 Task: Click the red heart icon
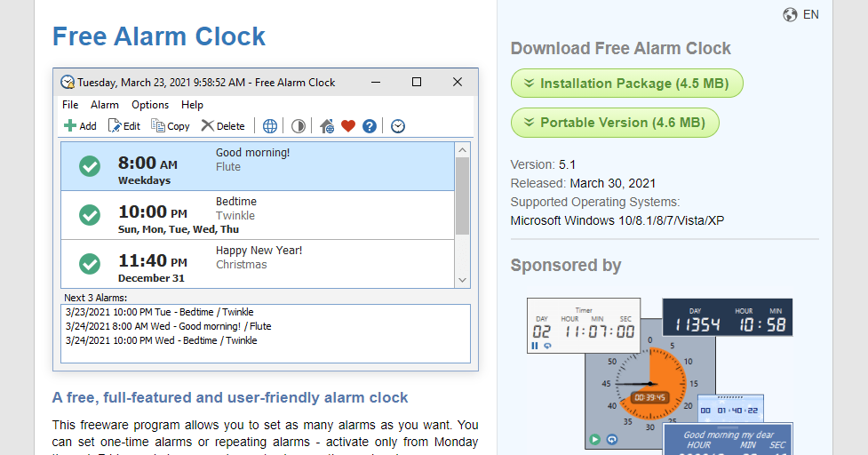(x=348, y=126)
